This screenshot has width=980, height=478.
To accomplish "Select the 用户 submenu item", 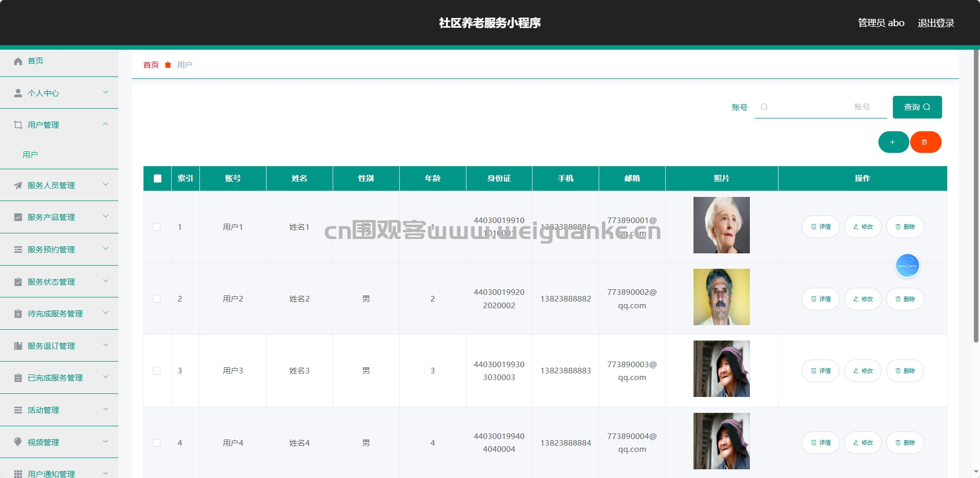I will click(30, 154).
